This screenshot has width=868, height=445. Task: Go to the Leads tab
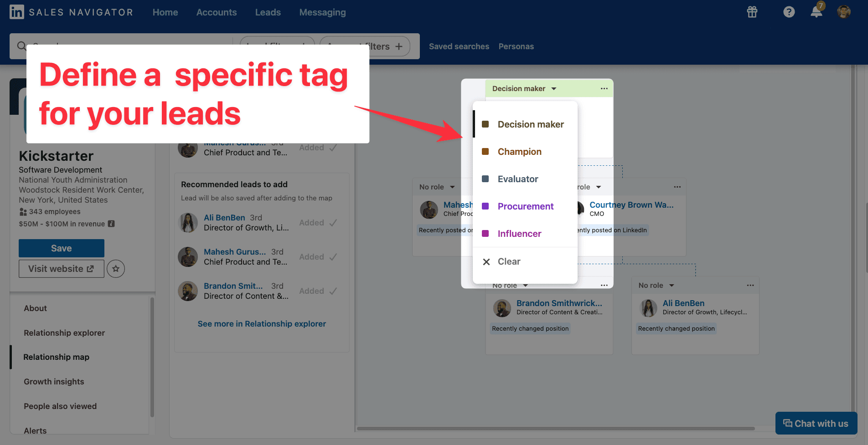268,12
